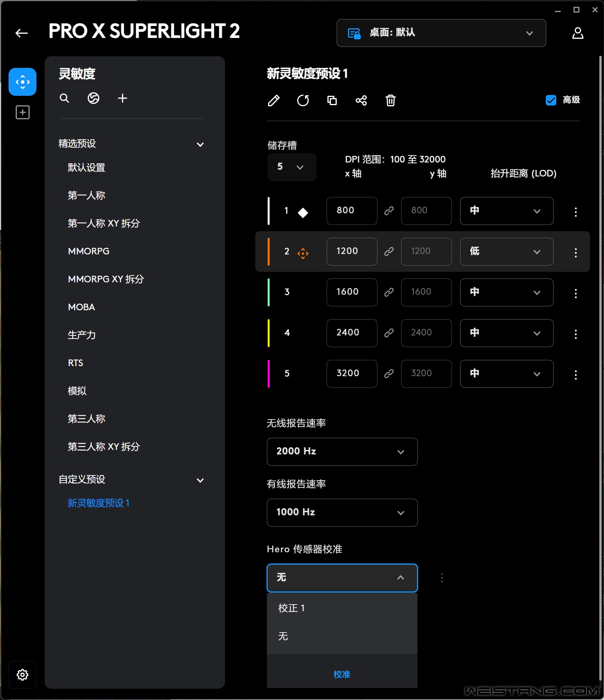Click link icon for DPI slot 4
Viewport: 604px width, 700px height.
pyautogui.click(x=389, y=333)
